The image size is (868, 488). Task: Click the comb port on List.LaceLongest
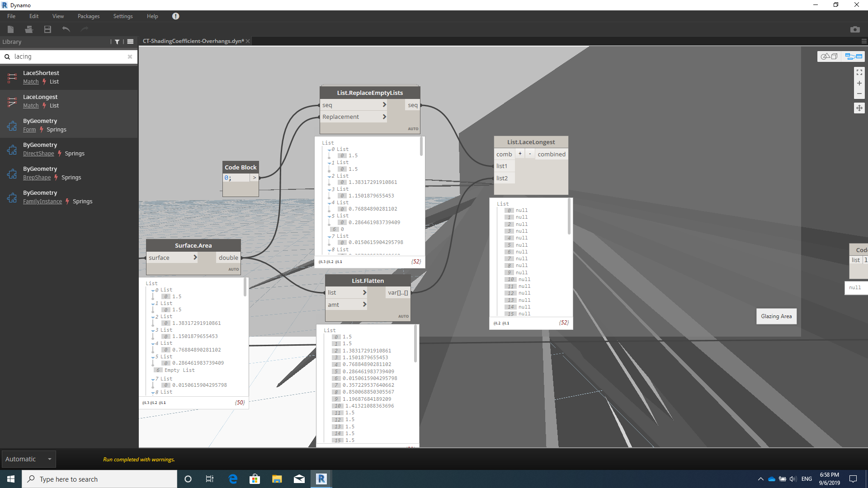point(504,154)
